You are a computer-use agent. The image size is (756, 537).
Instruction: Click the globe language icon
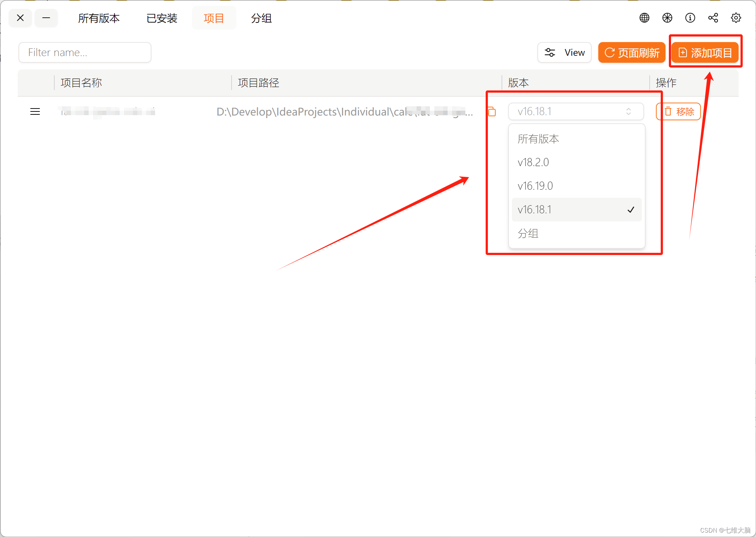(644, 18)
